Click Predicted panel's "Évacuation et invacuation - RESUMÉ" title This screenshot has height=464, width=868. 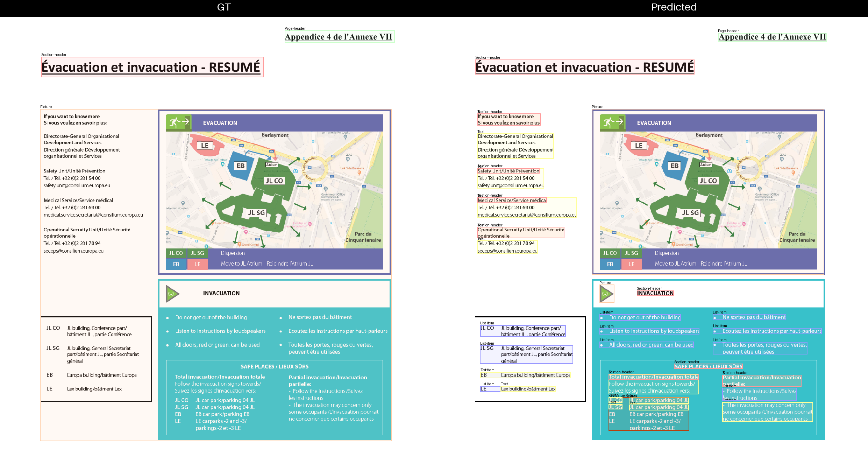click(585, 67)
